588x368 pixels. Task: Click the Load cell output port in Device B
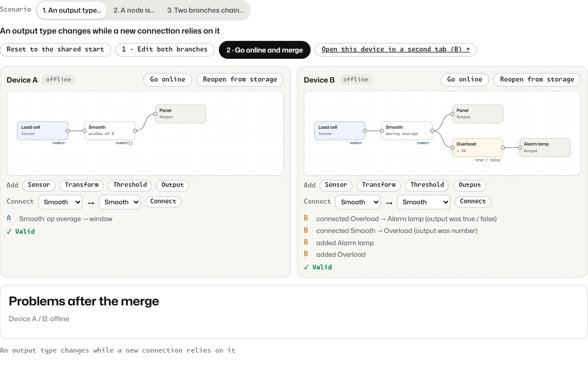pyautogui.click(x=365, y=131)
